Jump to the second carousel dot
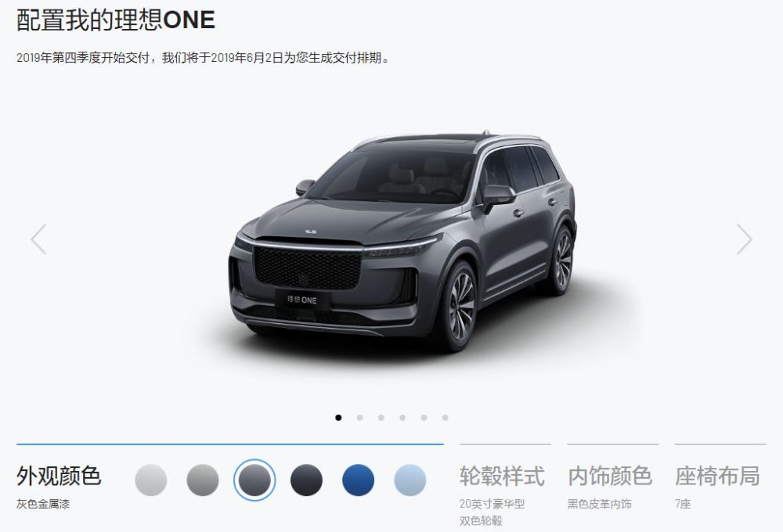The width and height of the screenshot is (783, 532). pos(360,418)
